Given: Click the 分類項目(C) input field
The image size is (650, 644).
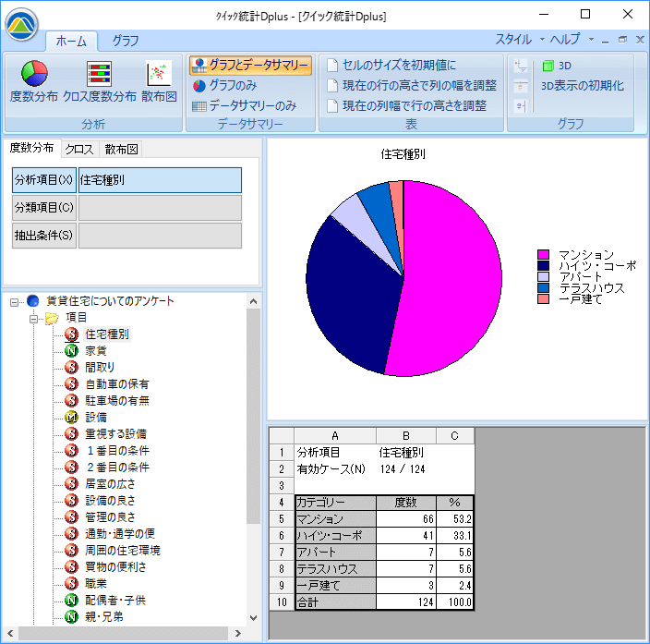Looking at the screenshot, I should pyautogui.click(x=160, y=208).
